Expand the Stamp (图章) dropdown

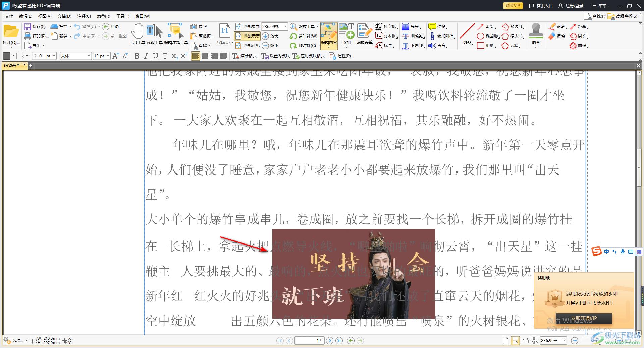(536, 47)
